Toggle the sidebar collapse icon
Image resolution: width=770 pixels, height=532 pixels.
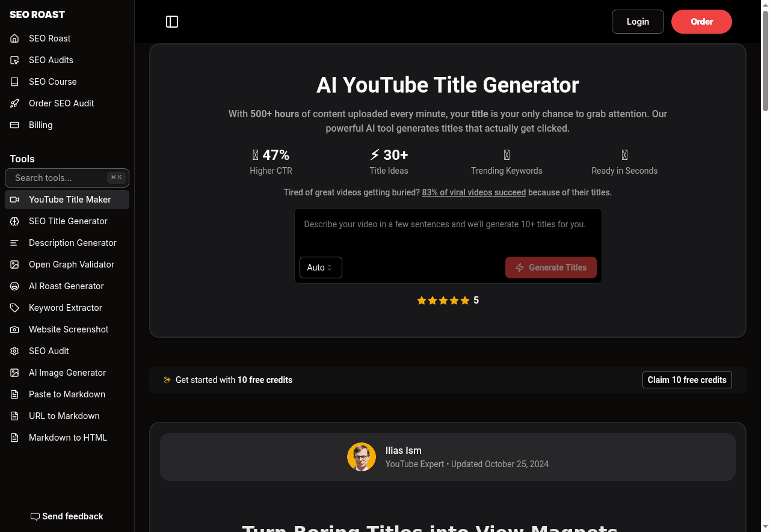point(172,22)
